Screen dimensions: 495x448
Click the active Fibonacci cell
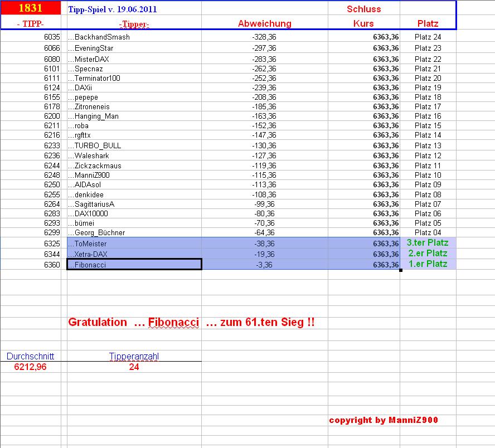tap(134, 264)
